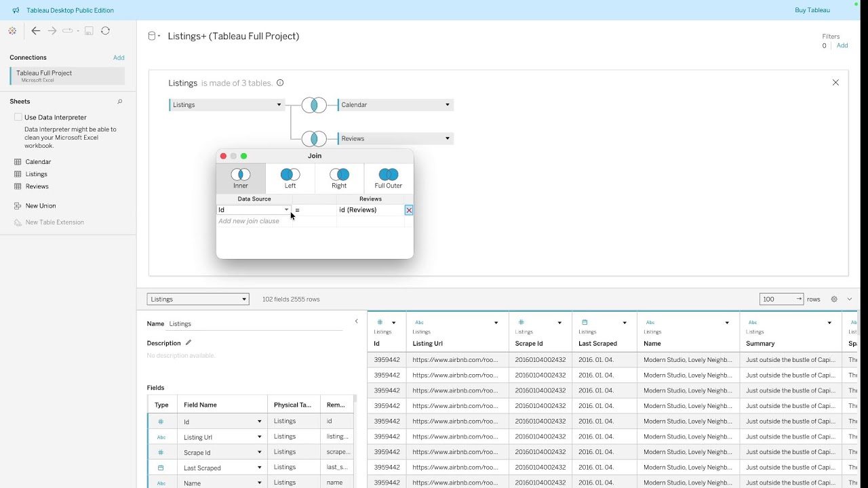This screenshot has height=488, width=868.
Task: Click the Abc type icon above Name column header
Action: point(650,323)
